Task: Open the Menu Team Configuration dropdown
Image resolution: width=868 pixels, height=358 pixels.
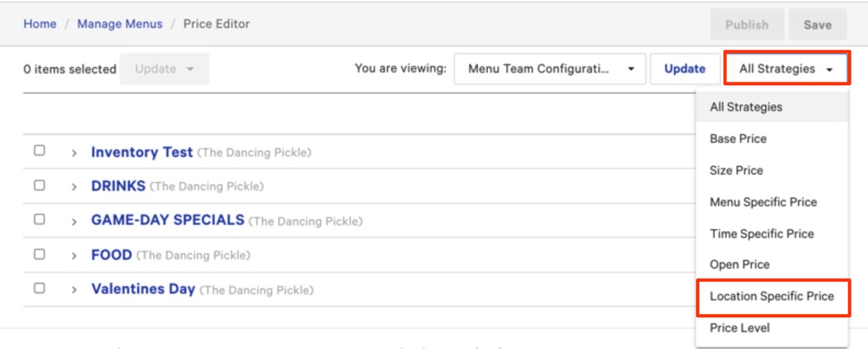Action: [x=550, y=69]
